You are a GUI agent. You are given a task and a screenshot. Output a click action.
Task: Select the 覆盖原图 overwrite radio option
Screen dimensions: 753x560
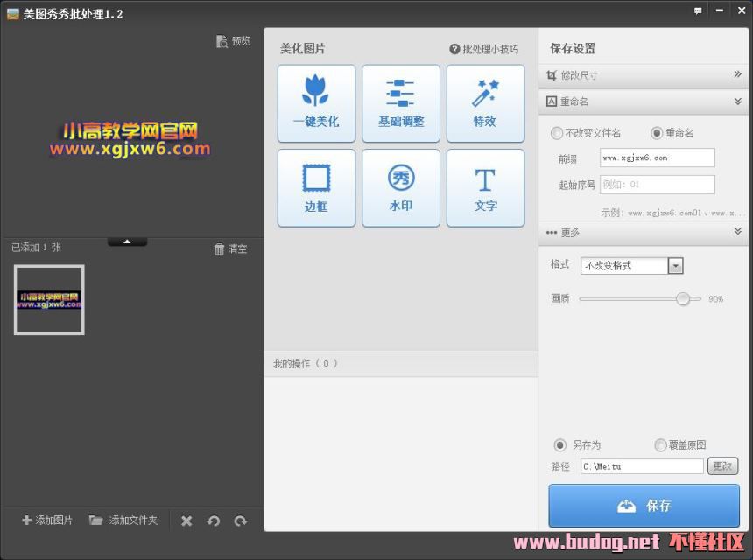click(660, 444)
